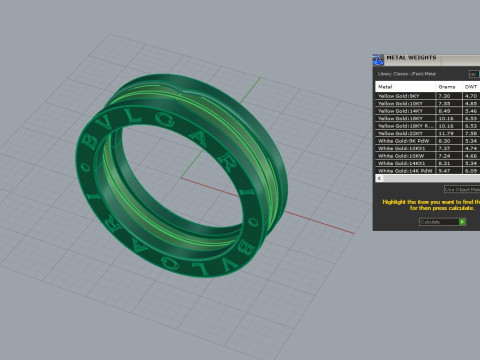Select the green Bvlgari ring model in viewport
The height and width of the screenshot is (360, 480).
tap(182, 176)
